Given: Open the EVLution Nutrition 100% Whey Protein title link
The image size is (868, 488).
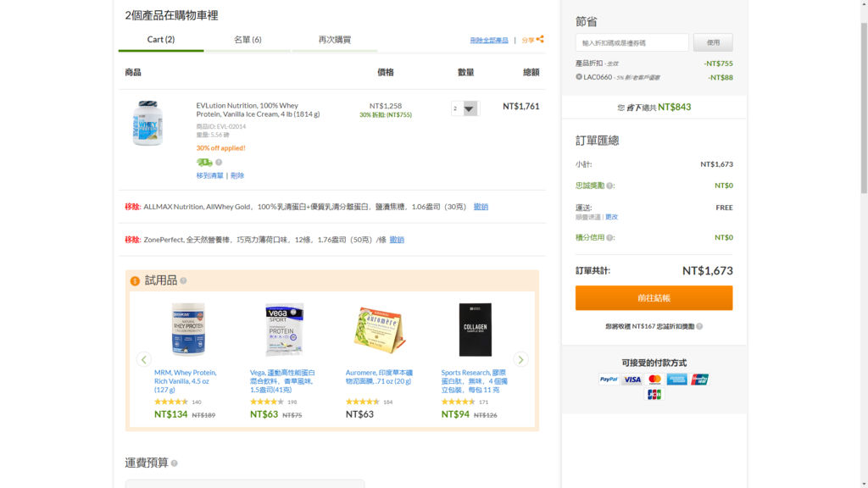Looking at the screenshot, I should pyautogui.click(x=258, y=109).
